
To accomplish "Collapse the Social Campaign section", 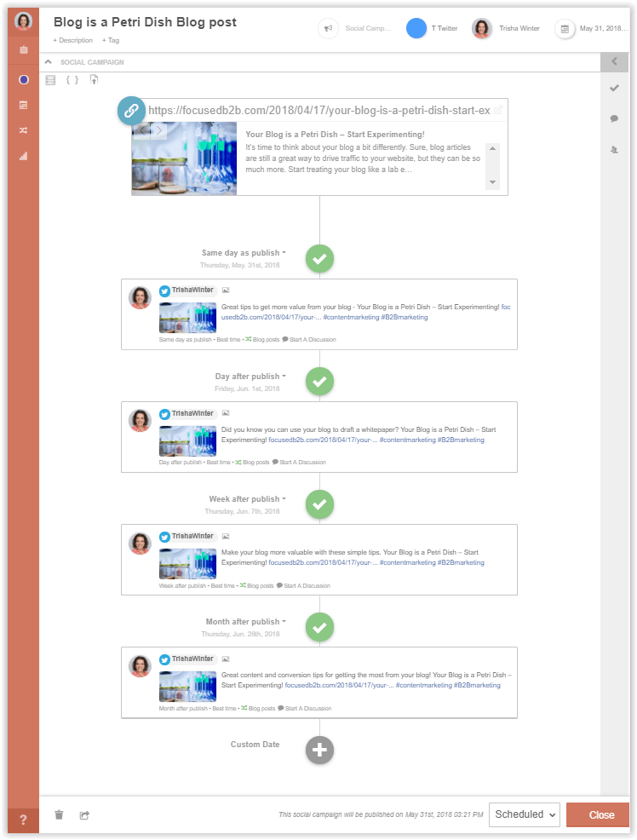I will [x=49, y=62].
